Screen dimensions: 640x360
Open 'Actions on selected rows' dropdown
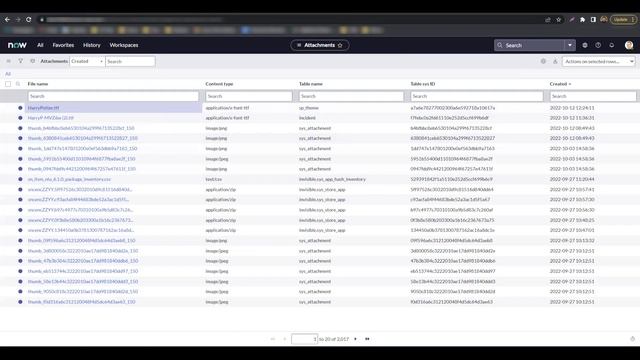click(x=598, y=61)
